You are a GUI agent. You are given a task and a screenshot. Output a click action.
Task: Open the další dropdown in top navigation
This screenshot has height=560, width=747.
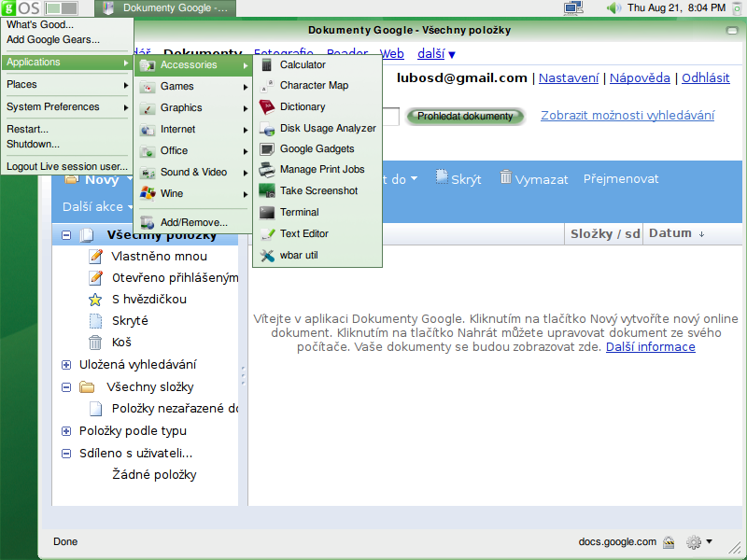click(x=436, y=54)
